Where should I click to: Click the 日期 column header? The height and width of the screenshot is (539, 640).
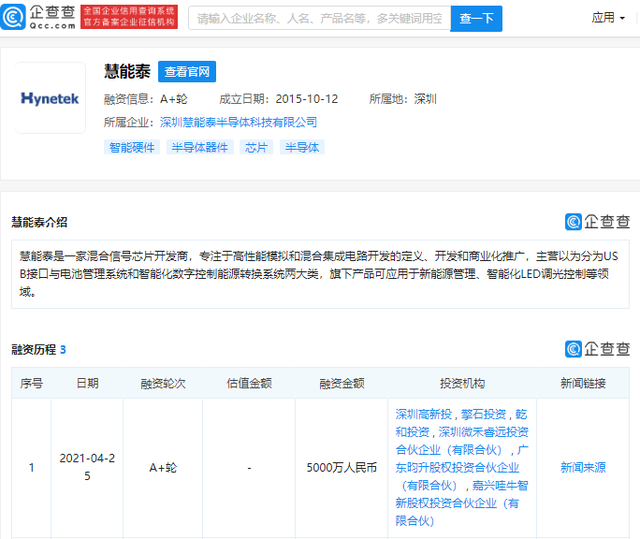(x=87, y=383)
